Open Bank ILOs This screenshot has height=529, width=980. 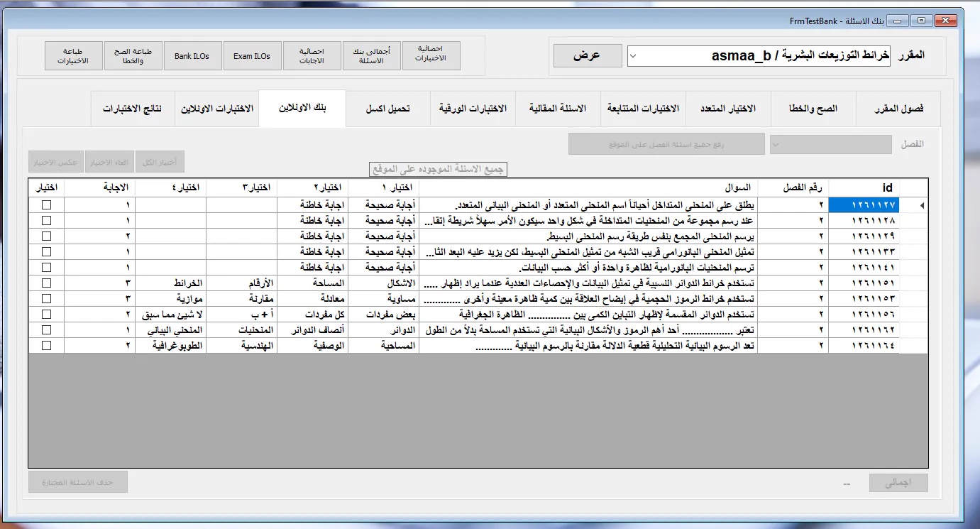click(193, 56)
